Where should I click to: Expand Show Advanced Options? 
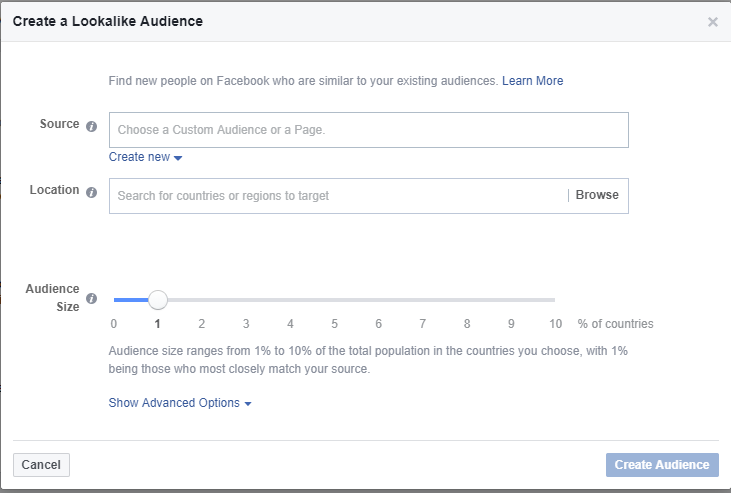click(x=180, y=403)
